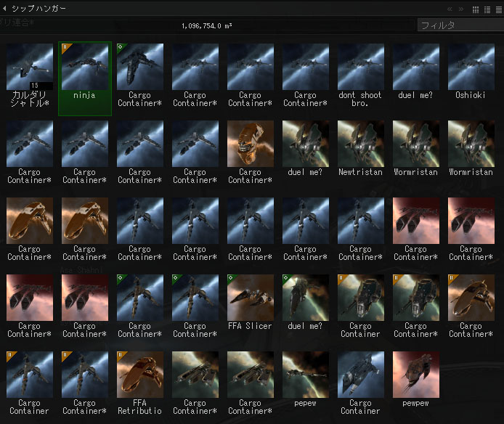The image size is (504, 424).
Task: Select the active ship named ninja
Action: [x=85, y=78]
